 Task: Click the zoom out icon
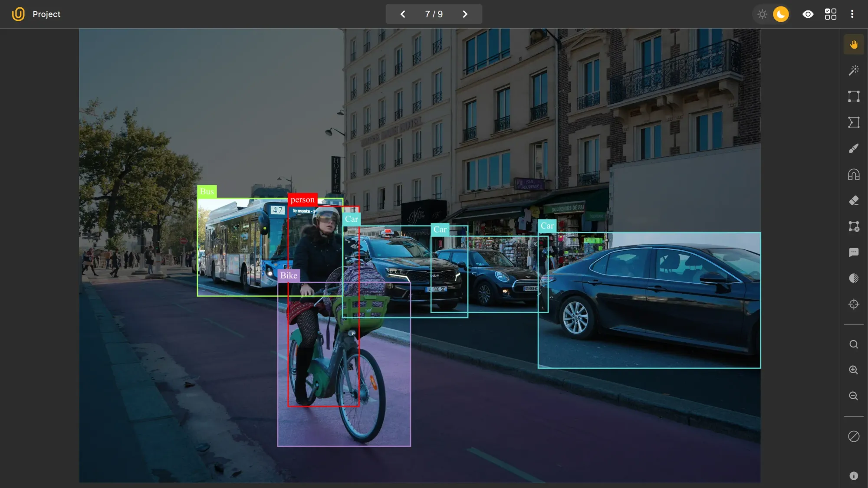pyautogui.click(x=853, y=396)
